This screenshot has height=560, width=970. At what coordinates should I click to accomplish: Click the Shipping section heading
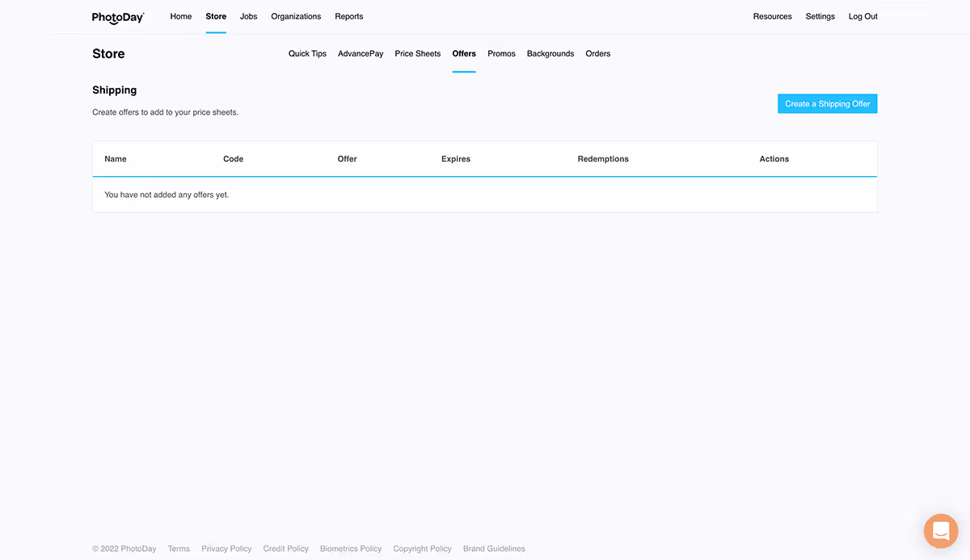[x=115, y=91]
